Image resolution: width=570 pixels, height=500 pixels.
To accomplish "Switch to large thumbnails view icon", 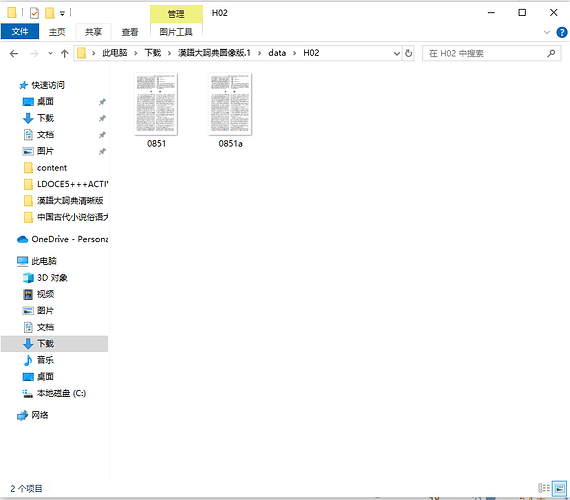I will click(x=559, y=488).
